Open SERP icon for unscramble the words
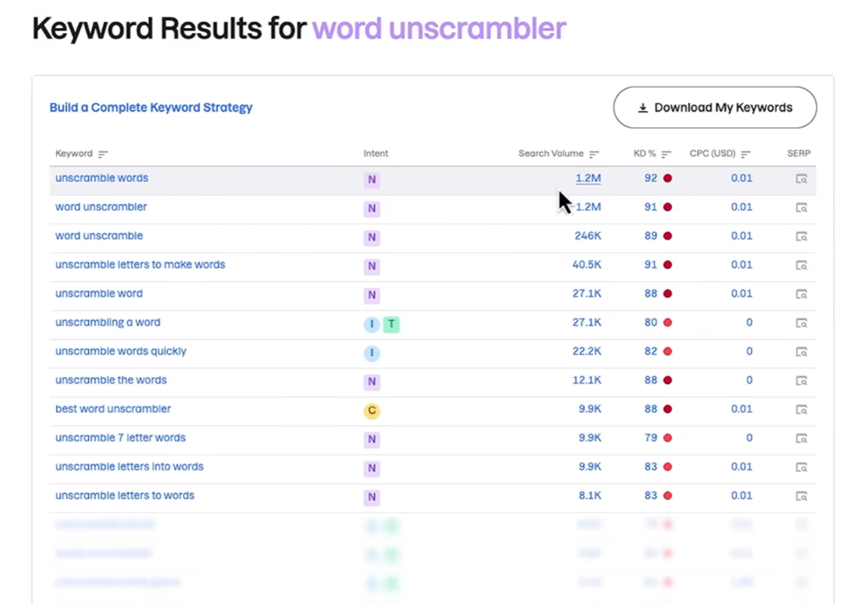Image resolution: width=868 pixels, height=604 pixels. pyautogui.click(x=801, y=380)
